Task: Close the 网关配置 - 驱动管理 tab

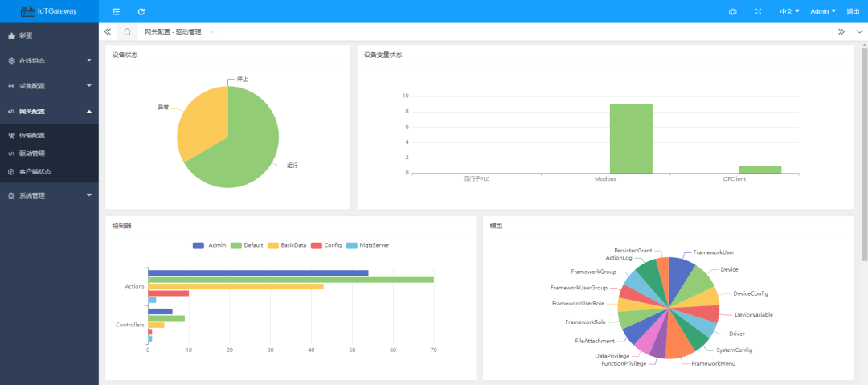Action: point(212,31)
